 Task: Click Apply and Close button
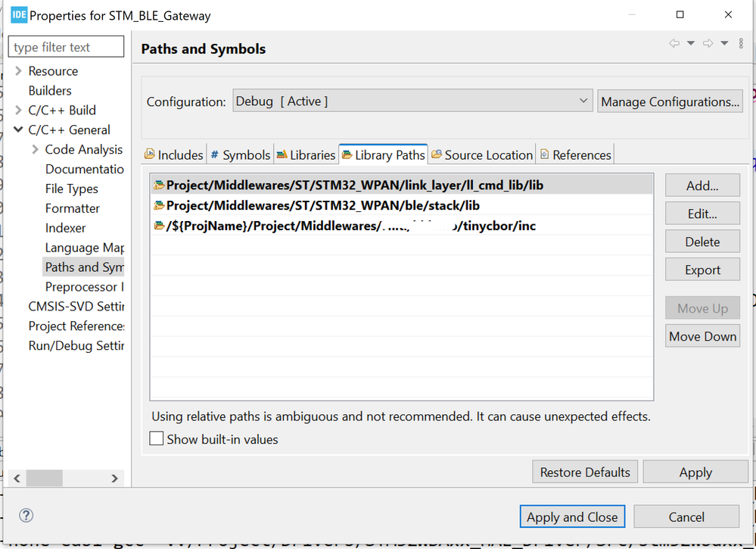(x=572, y=517)
